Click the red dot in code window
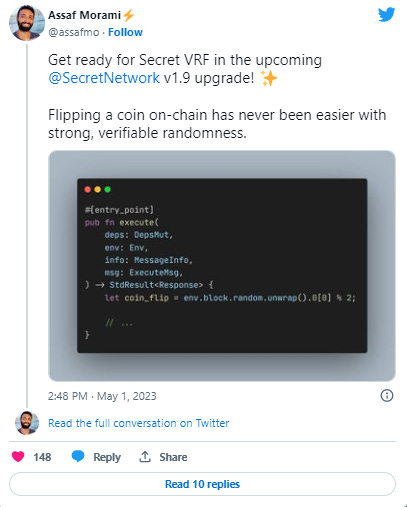 pos(88,189)
